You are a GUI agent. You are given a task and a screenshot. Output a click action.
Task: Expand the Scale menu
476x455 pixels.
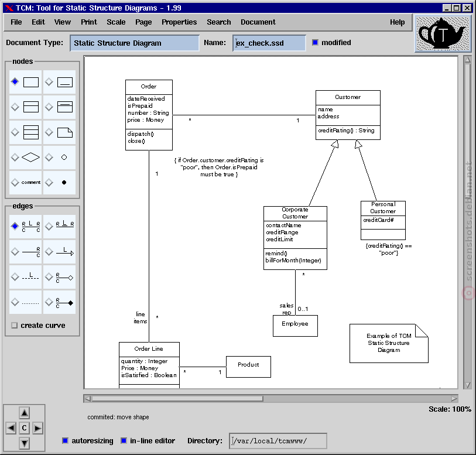(x=116, y=22)
